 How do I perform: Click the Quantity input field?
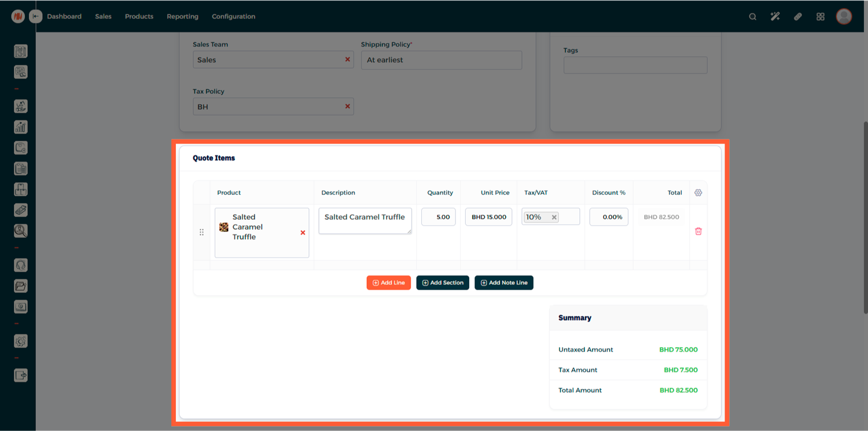[x=438, y=218]
